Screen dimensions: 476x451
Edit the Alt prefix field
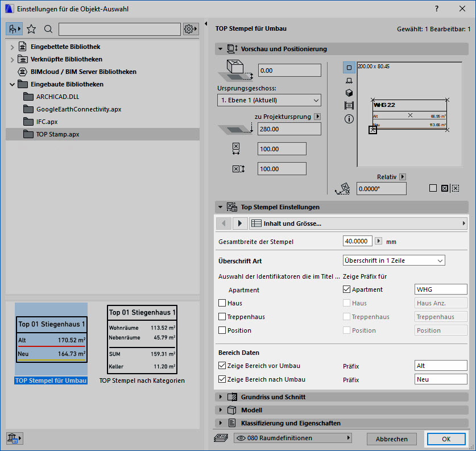(441, 366)
